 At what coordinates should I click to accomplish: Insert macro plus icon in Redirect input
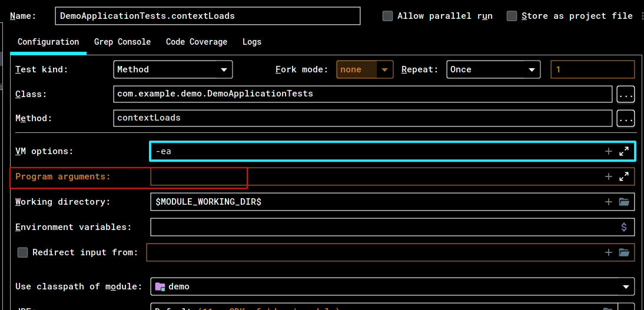(x=609, y=252)
